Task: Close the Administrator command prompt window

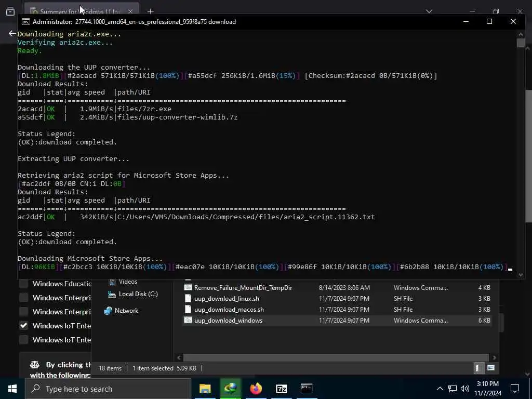Action: point(513,21)
